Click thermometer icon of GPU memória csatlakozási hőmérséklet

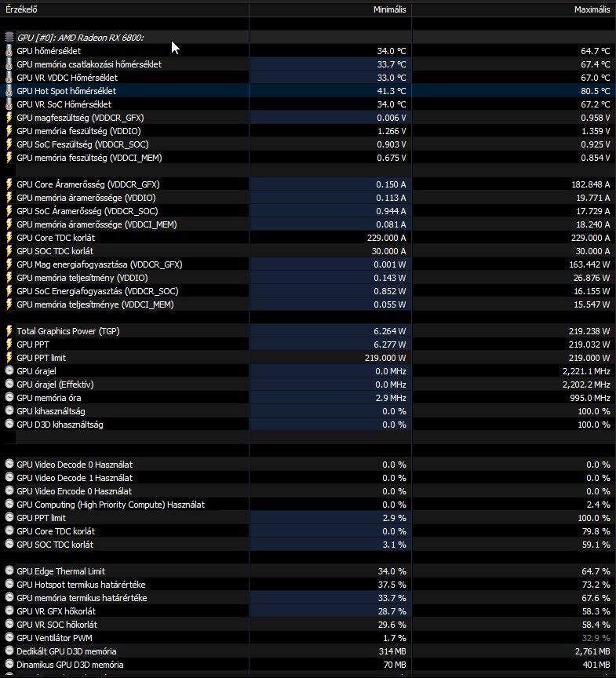pos(9,64)
